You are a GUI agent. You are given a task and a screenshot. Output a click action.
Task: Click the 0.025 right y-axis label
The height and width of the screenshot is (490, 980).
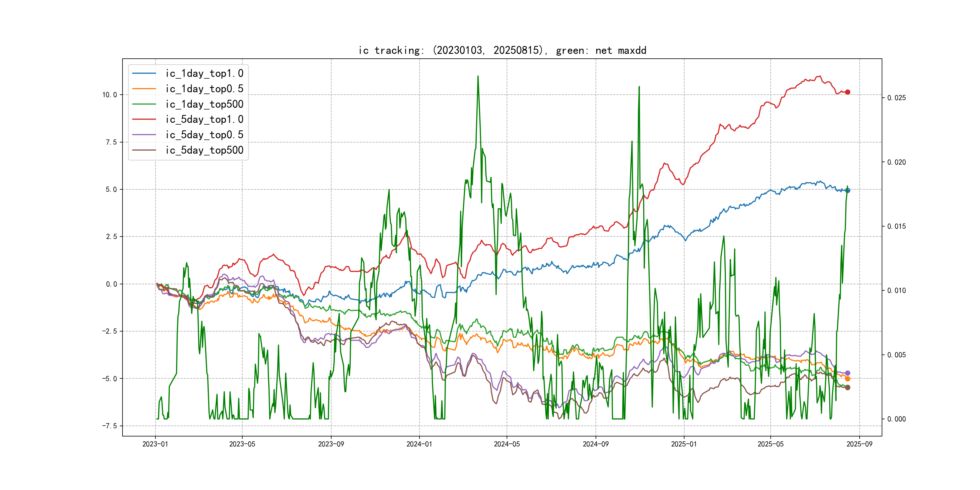[896, 98]
